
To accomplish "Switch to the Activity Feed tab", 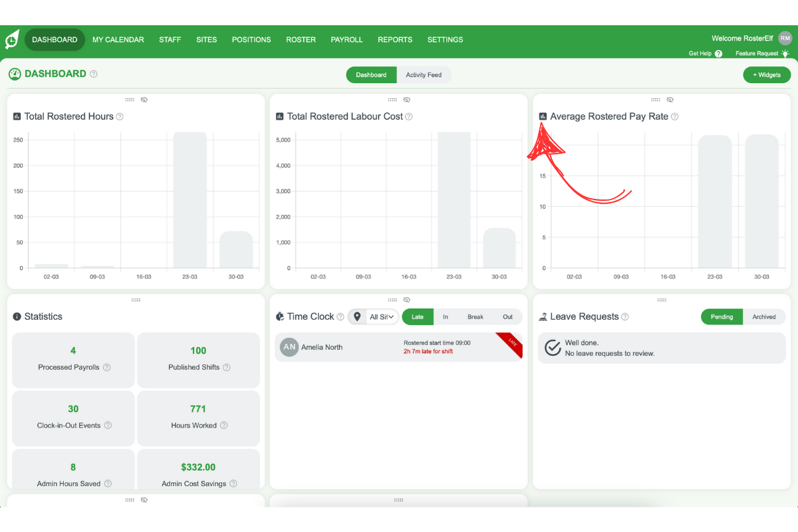I will [x=424, y=74].
